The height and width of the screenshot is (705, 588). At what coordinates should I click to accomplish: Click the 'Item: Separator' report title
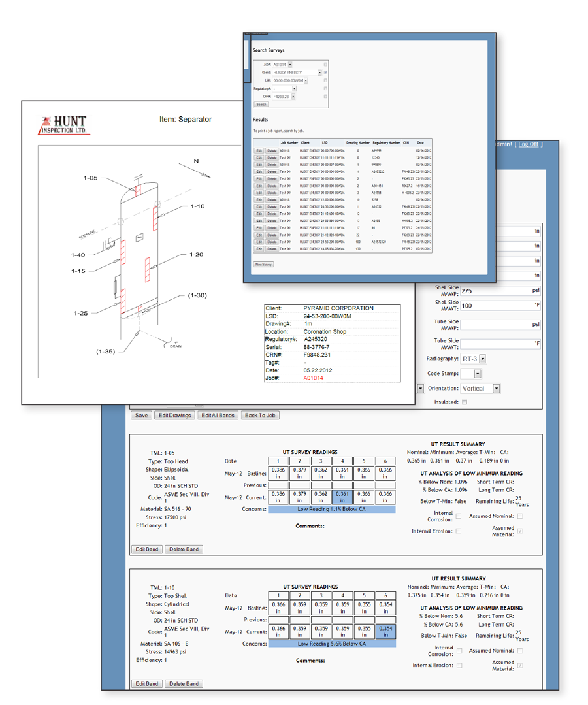tap(185, 119)
